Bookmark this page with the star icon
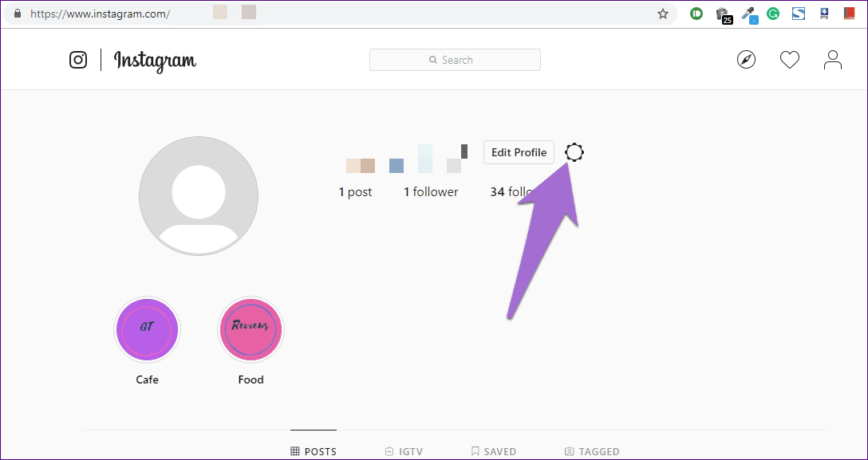This screenshot has height=460, width=868. [663, 14]
